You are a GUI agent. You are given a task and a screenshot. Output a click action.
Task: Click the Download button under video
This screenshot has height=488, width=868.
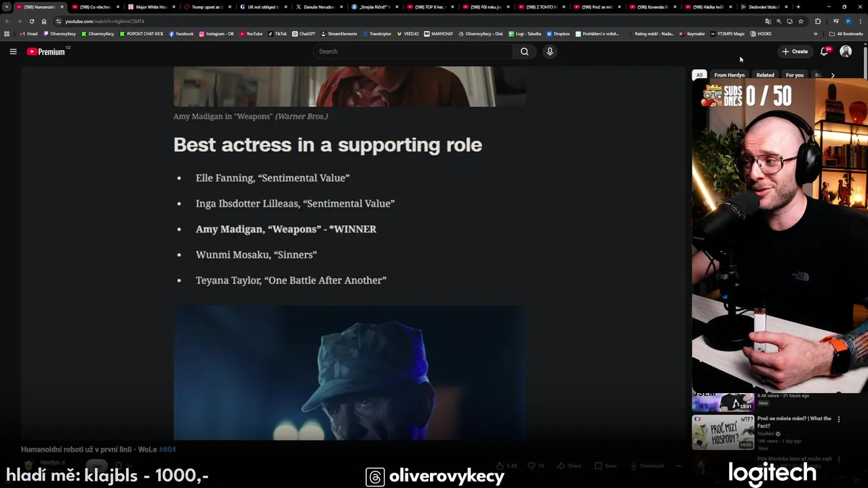click(x=646, y=466)
